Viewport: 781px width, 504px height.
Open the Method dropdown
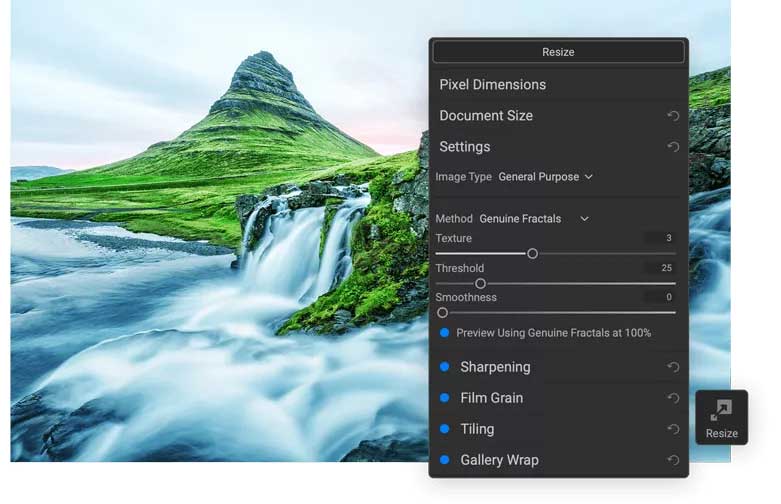(x=534, y=219)
